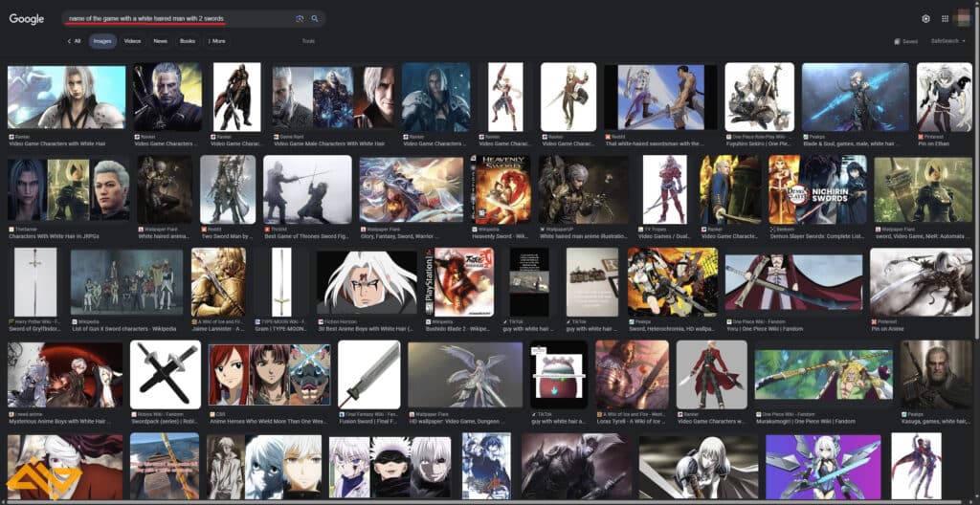Open the Saved collections link

pyautogui.click(x=906, y=41)
